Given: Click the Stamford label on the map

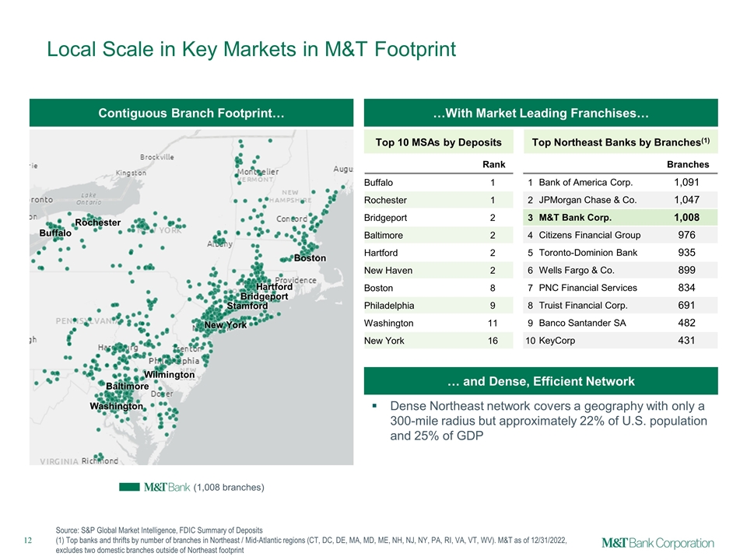Looking at the screenshot, I should point(247,306).
